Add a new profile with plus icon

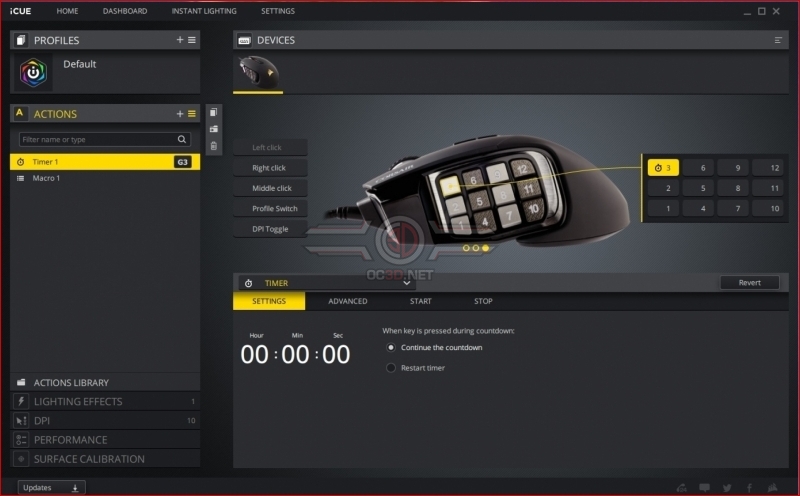pyautogui.click(x=180, y=40)
